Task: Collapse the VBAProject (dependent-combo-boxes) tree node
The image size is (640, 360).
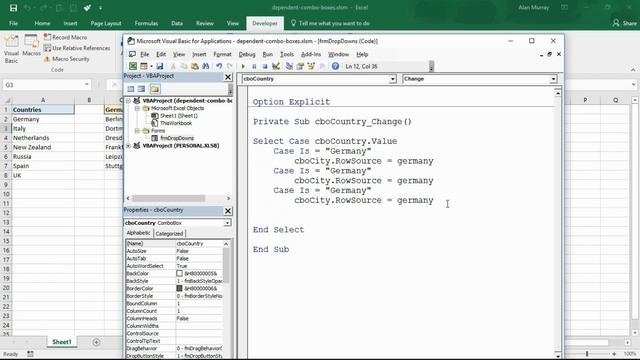Action: (128, 100)
